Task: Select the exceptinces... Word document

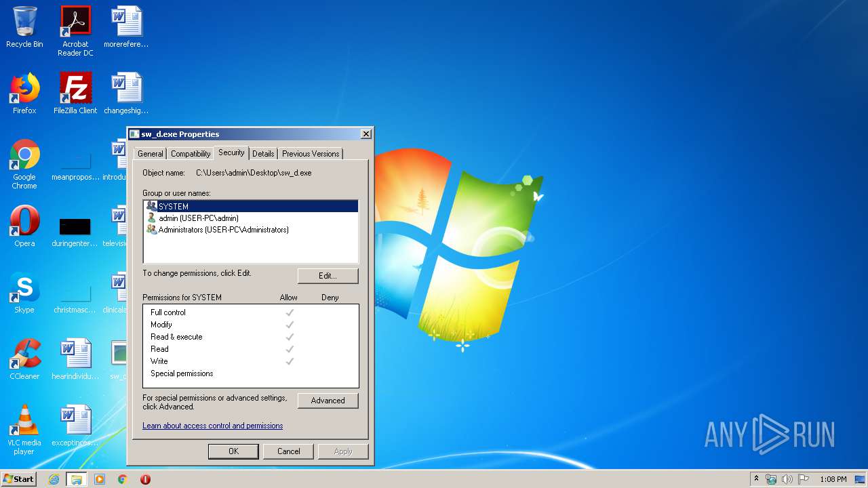Action: (x=75, y=426)
